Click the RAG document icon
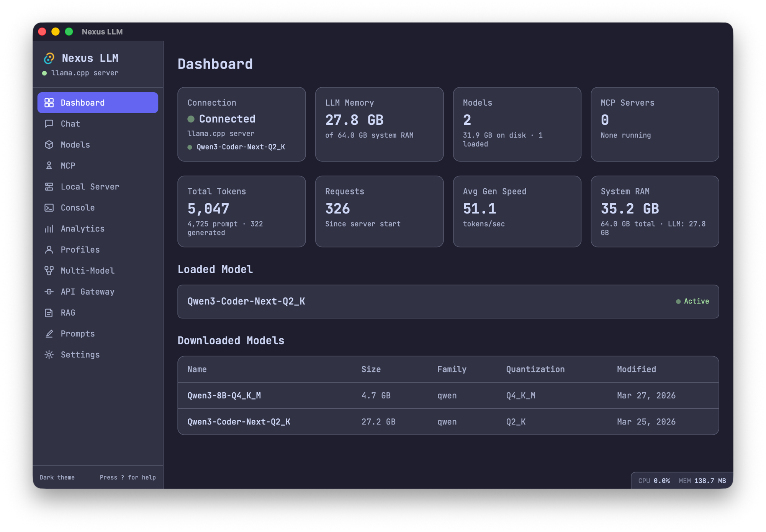766x532 pixels. (49, 313)
